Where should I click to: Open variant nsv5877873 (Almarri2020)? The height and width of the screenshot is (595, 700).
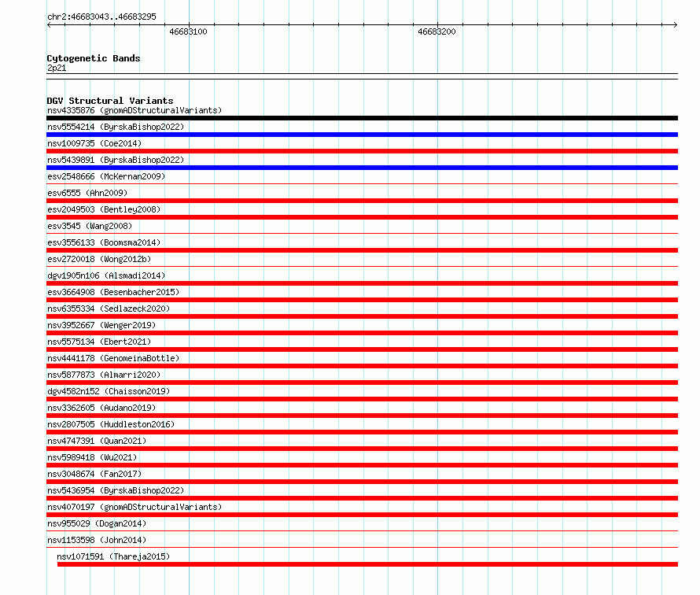click(104, 375)
